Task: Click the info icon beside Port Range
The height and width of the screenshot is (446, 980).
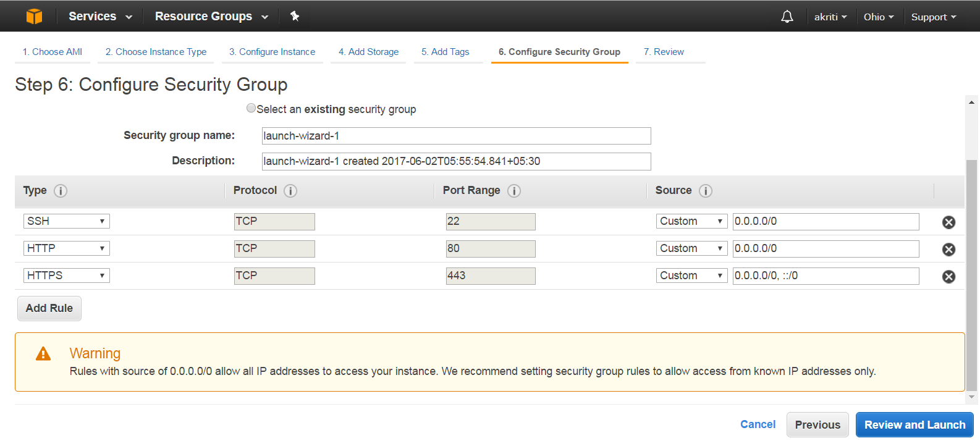Action: coord(514,191)
